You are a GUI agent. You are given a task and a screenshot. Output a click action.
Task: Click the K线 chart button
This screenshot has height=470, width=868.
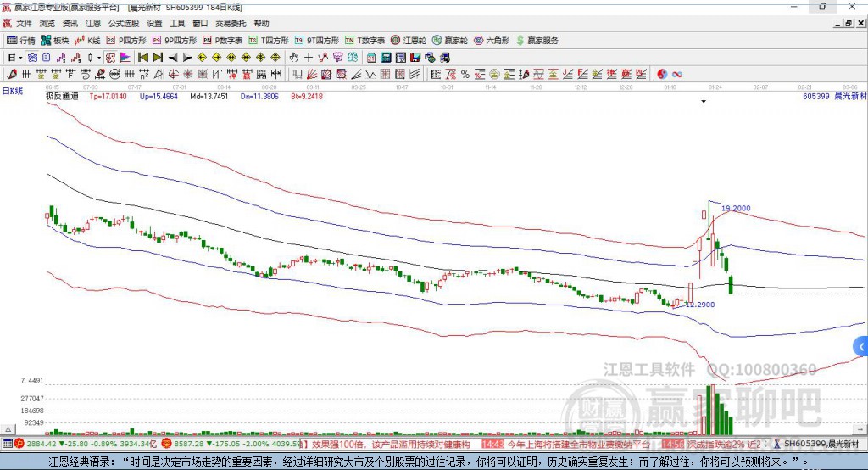87,41
